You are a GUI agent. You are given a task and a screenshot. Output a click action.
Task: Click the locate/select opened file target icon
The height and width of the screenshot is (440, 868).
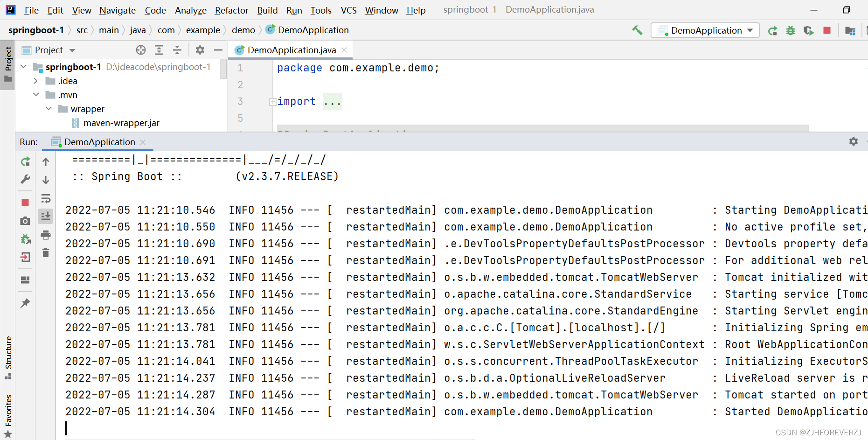point(141,50)
